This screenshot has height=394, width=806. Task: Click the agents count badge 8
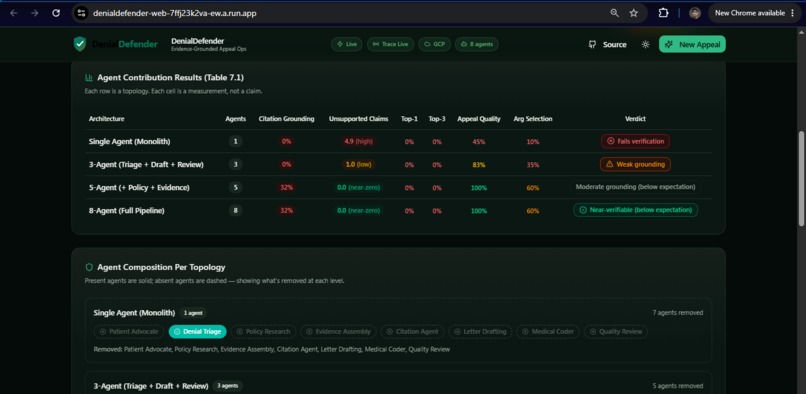pos(235,210)
